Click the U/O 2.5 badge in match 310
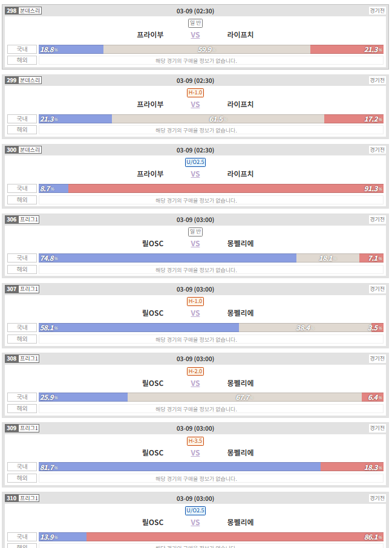This screenshot has height=548, width=392. pos(195,510)
